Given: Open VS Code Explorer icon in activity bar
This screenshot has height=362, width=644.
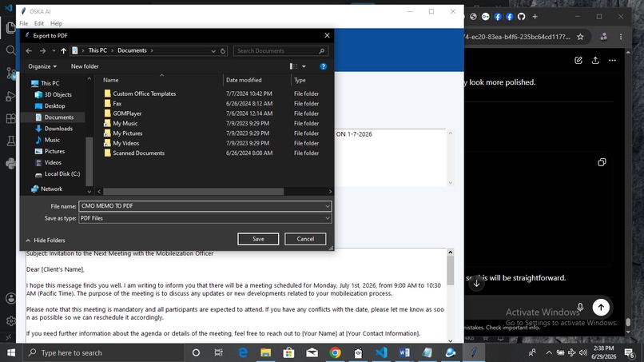Looking at the screenshot, I should pyautogui.click(x=10, y=27).
